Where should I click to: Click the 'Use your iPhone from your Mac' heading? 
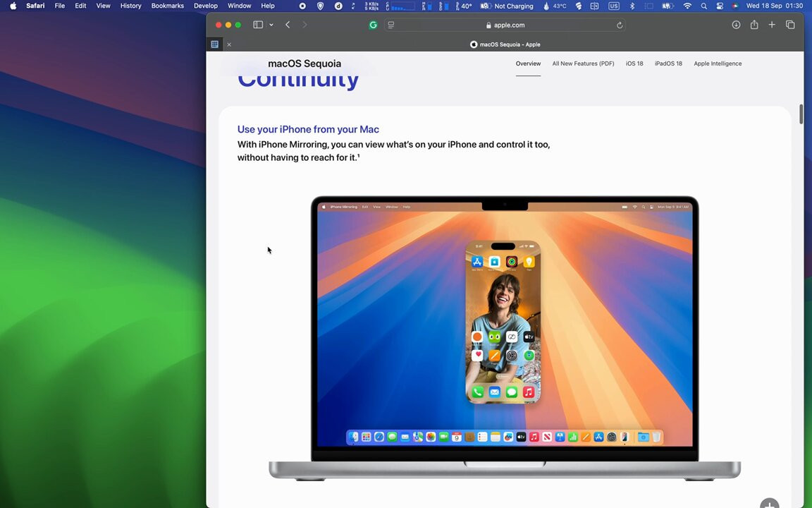308,130
